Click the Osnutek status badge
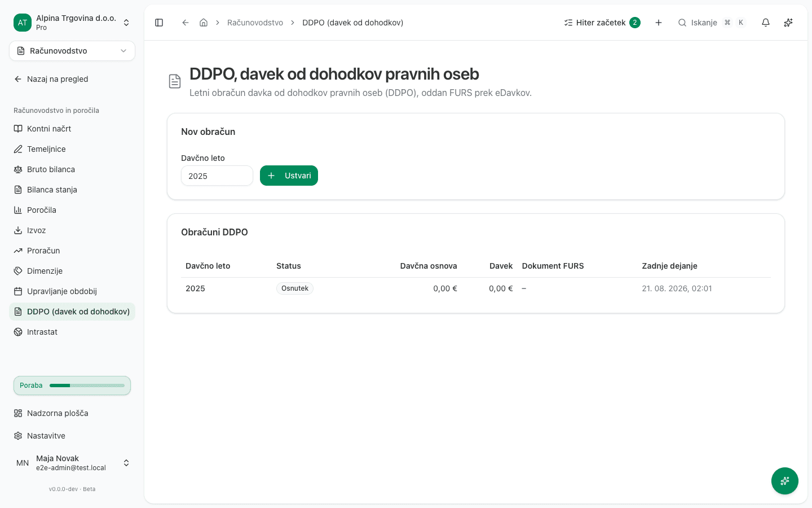 (x=295, y=288)
